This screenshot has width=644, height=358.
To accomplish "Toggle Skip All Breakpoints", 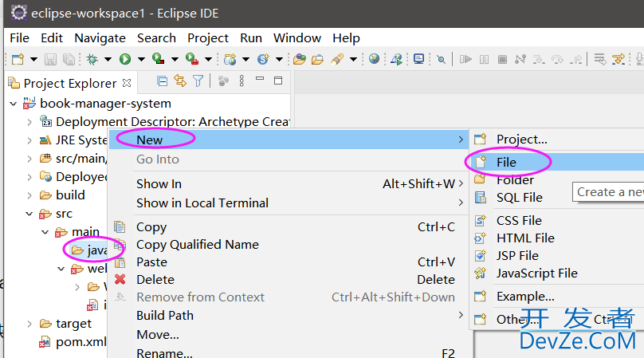I will pyautogui.click(x=442, y=60).
